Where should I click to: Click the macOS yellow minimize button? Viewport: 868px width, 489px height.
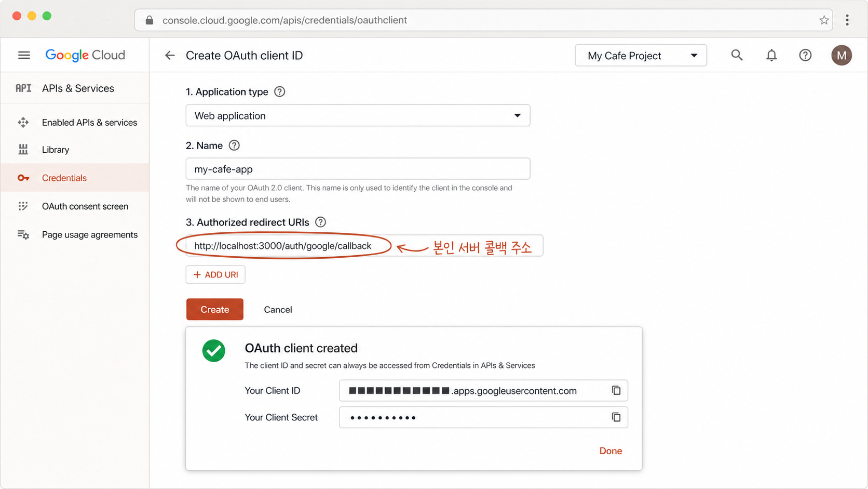[32, 16]
